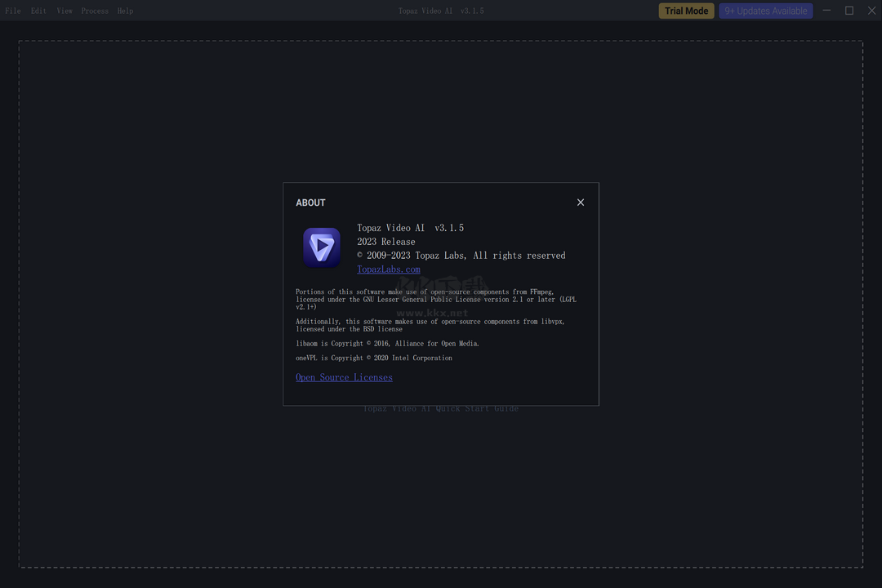Click the window title 'Topaz Video AI v3.1.5'
The width and height of the screenshot is (882, 588).
[441, 11]
